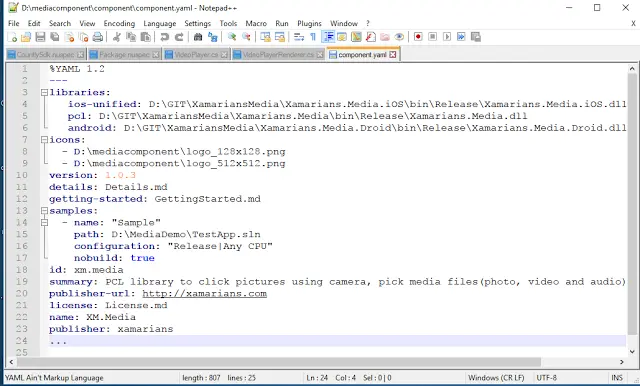This screenshot has width=640, height=386.
Task: Click the Save file floppy icon
Action: coord(40,37)
